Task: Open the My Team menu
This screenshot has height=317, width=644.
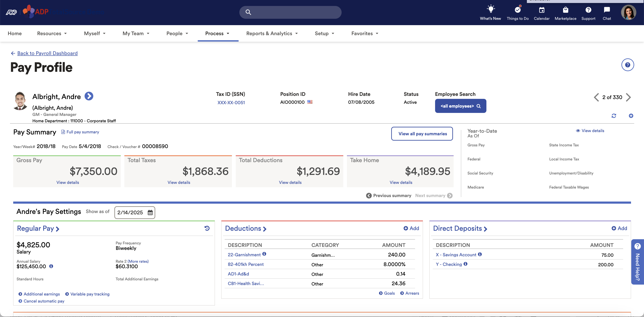Action: [136, 33]
